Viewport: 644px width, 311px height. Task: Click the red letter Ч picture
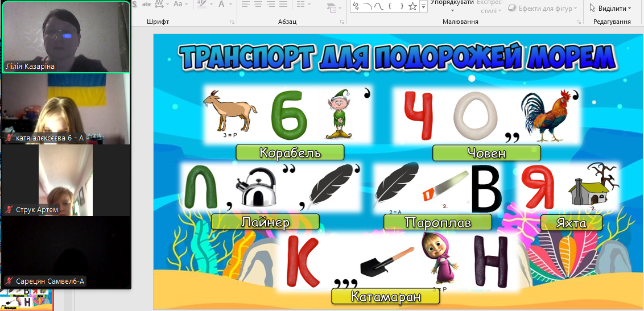[419, 115]
